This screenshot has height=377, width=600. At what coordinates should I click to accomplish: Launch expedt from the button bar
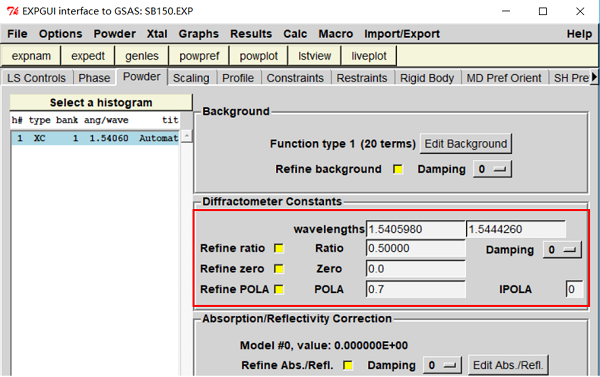tap(88, 56)
